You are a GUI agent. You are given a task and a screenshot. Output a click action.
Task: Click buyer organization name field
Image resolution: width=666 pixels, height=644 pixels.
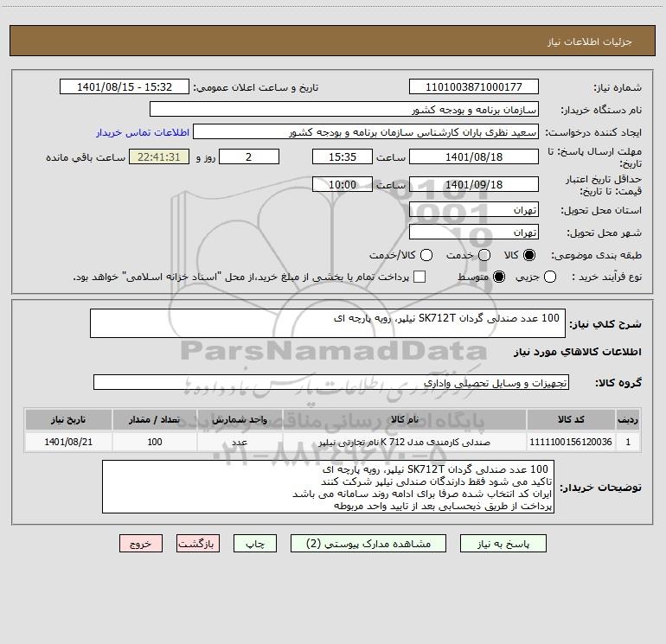coord(344,109)
